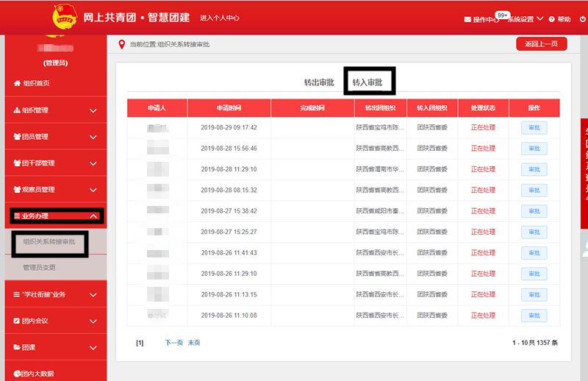
Task: Click the red location pin icon
Action: 121,45
